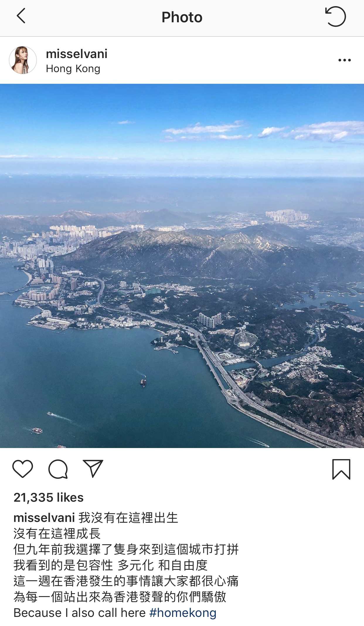This screenshot has width=364, height=626.
Task: Tap the back arrow icon
Action: click(21, 16)
